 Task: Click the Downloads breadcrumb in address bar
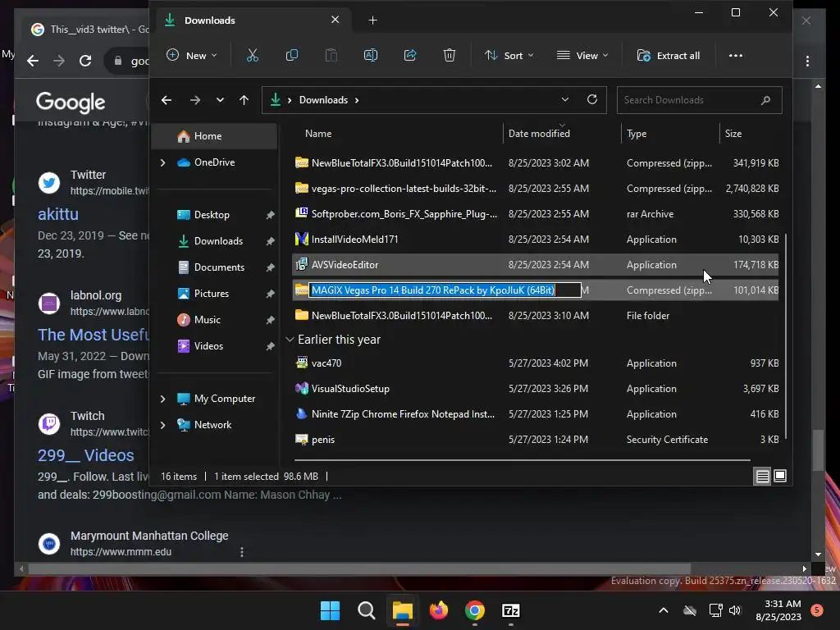pyautogui.click(x=323, y=100)
